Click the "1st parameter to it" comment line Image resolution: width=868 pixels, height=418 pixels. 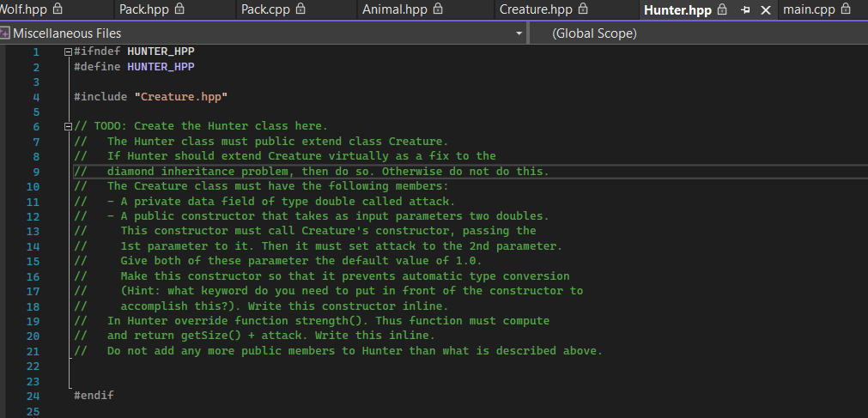tap(319, 245)
